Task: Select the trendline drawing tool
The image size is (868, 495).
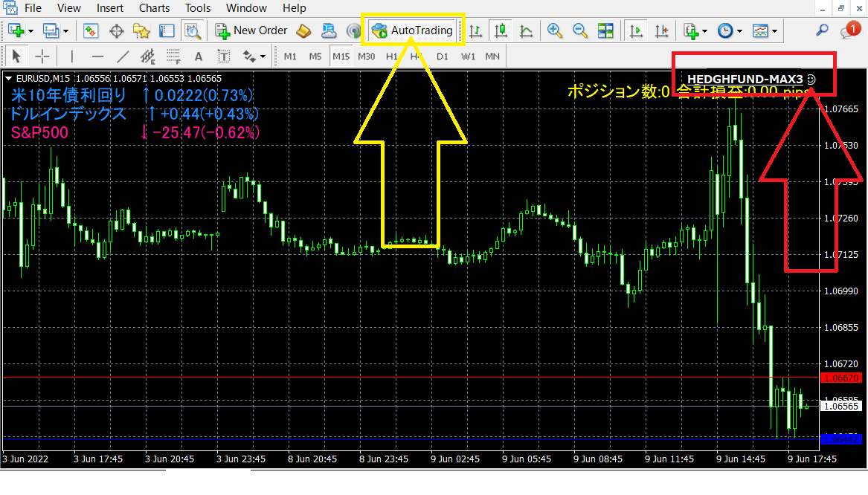Action: click(x=123, y=56)
